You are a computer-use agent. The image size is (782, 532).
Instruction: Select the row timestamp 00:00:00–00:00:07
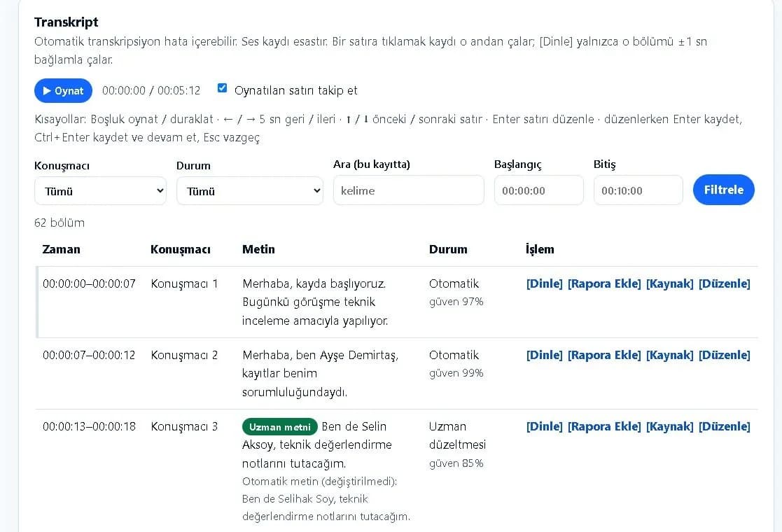pos(89,283)
